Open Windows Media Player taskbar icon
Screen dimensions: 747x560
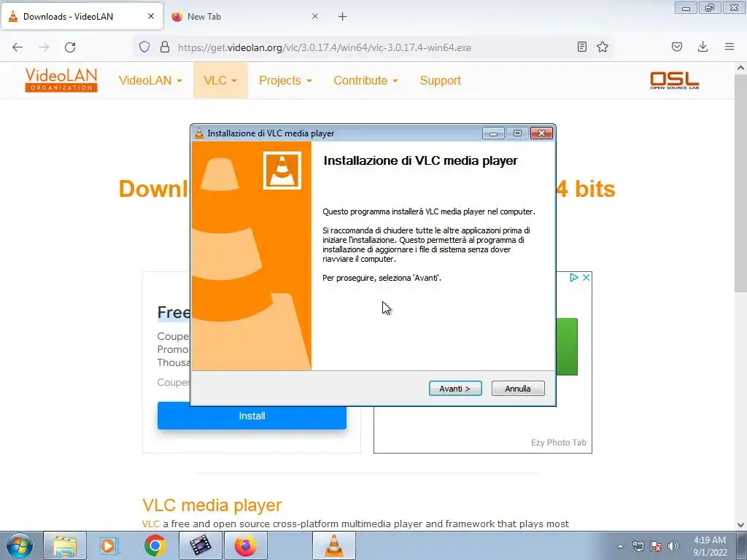click(x=109, y=545)
